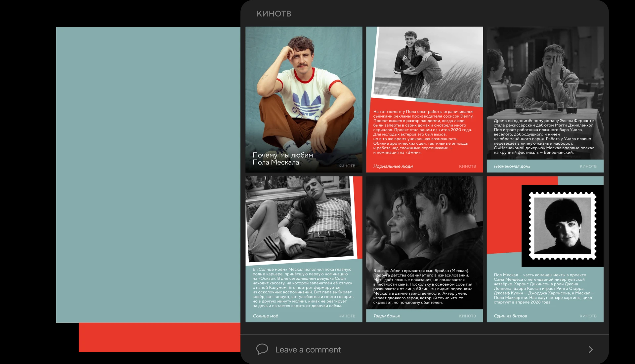The height and width of the screenshot is (364, 635).
Task: Open the Твари божьи card
Action: 424,249
